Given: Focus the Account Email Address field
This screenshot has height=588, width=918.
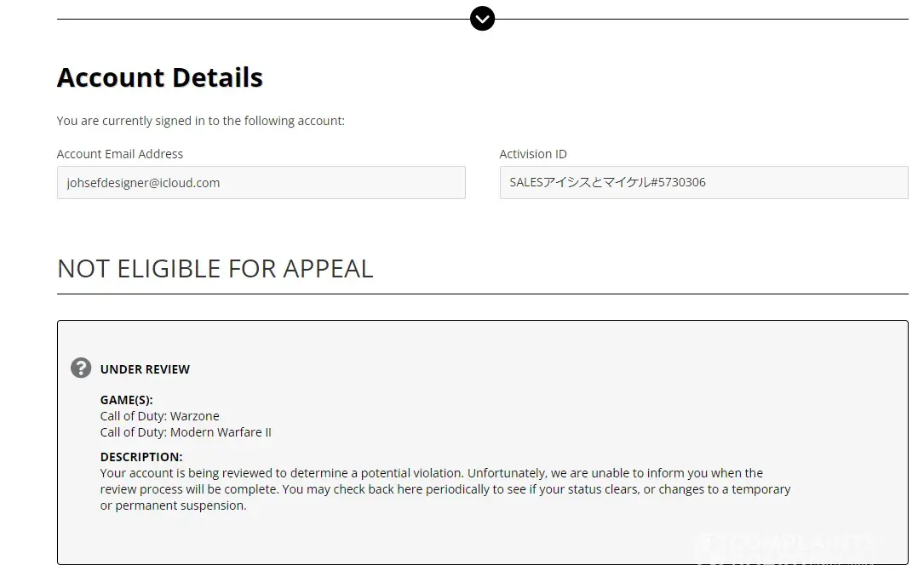Looking at the screenshot, I should [261, 182].
